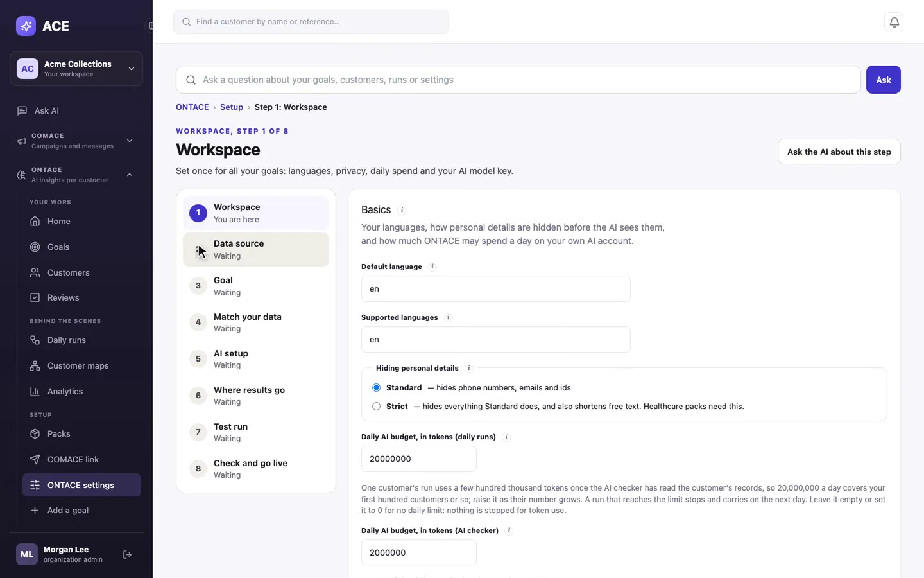This screenshot has height=578, width=924.
Task: Go to step 3 Goal
Action: point(256,286)
